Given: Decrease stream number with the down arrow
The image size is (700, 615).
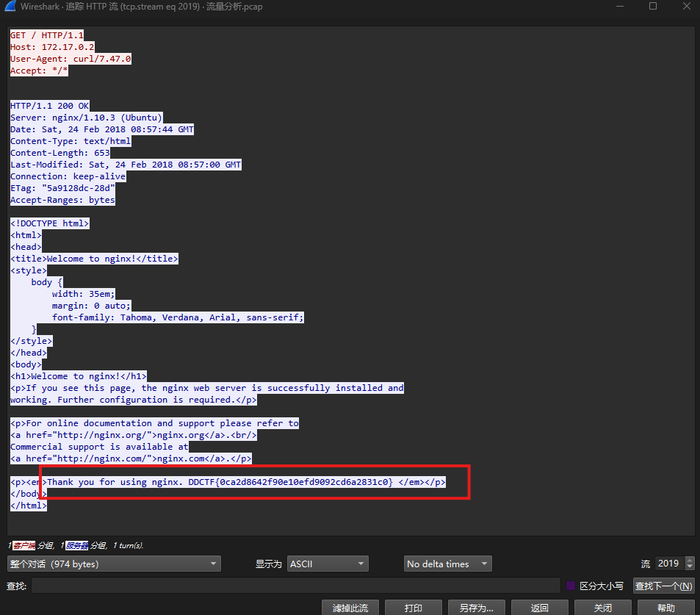Looking at the screenshot, I should coord(690,567).
